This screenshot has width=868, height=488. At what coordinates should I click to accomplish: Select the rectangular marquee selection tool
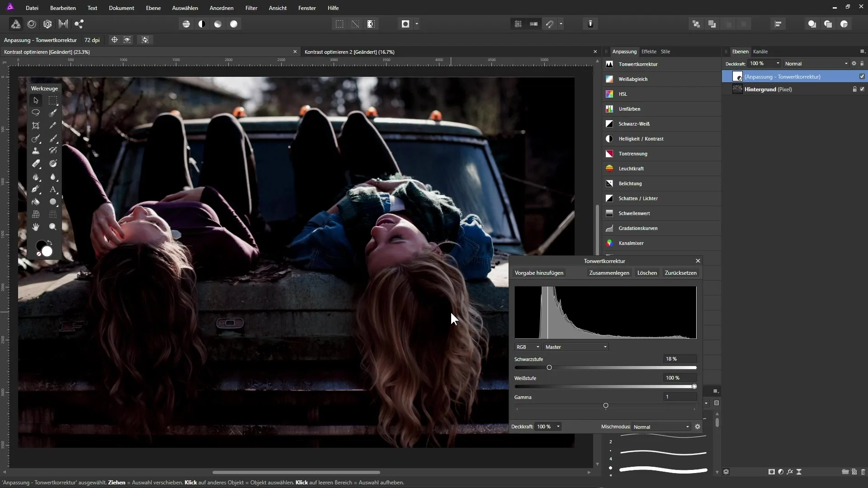pos(53,100)
